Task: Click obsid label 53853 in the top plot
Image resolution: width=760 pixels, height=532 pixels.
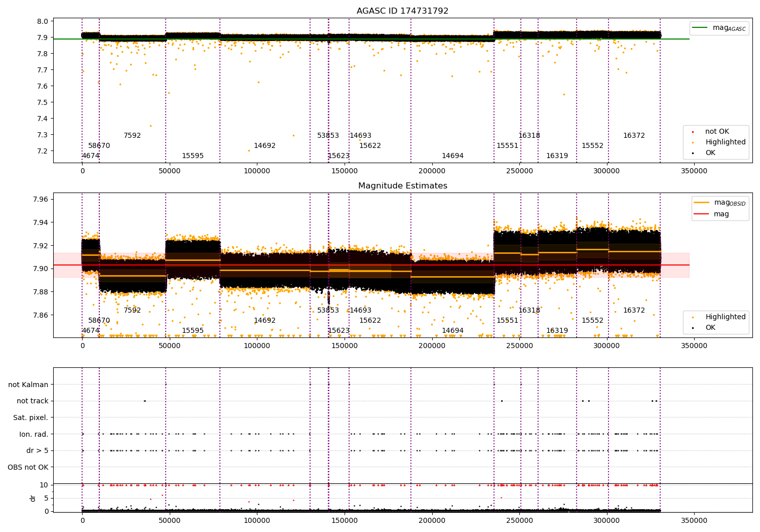Action: tap(328, 136)
